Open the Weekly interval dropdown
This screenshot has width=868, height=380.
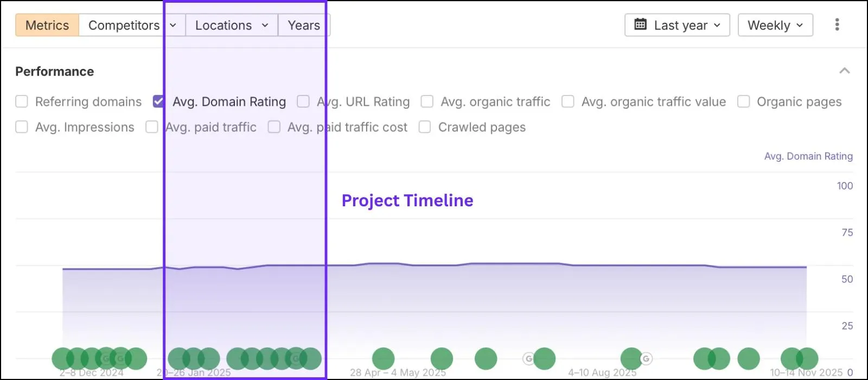(x=775, y=25)
